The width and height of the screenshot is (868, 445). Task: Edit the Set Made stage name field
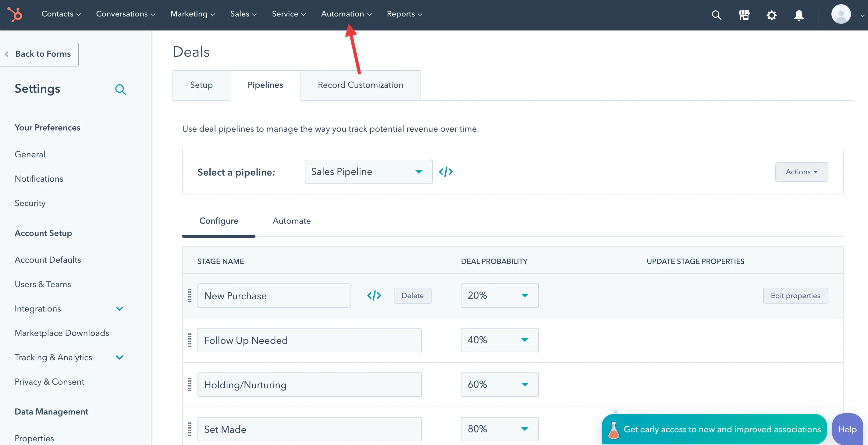point(309,429)
